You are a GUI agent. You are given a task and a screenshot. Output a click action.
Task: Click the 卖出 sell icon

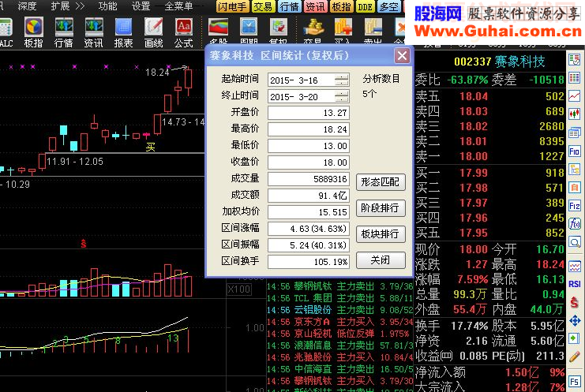click(x=373, y=28)
